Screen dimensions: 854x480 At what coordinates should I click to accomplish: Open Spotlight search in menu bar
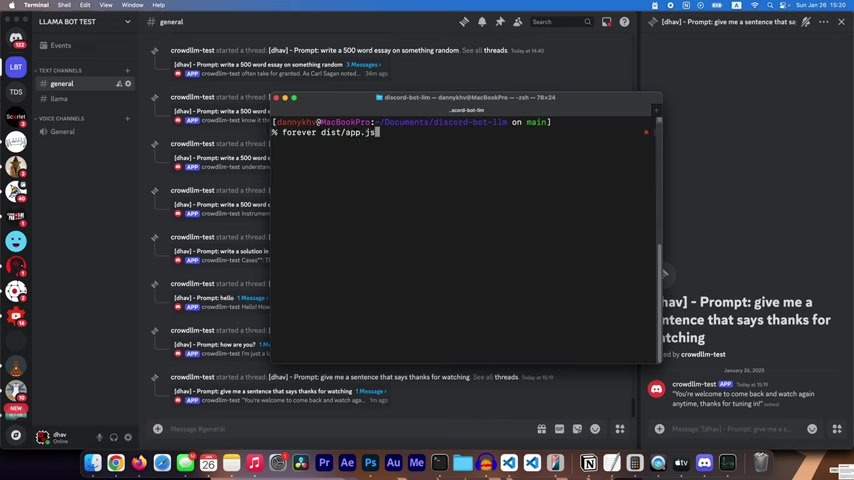[770, 5]
